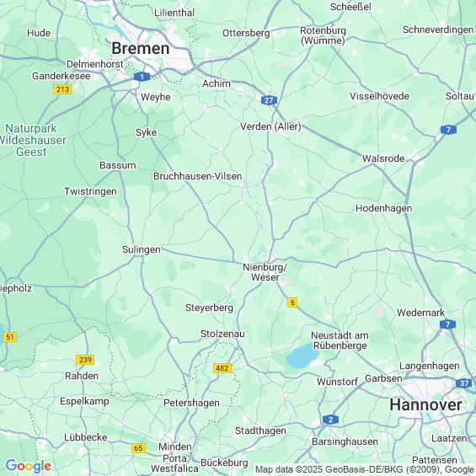Viewport: 476px width, 476px height.
Task: Click the Map data copyright text
Action: point(365,470)
